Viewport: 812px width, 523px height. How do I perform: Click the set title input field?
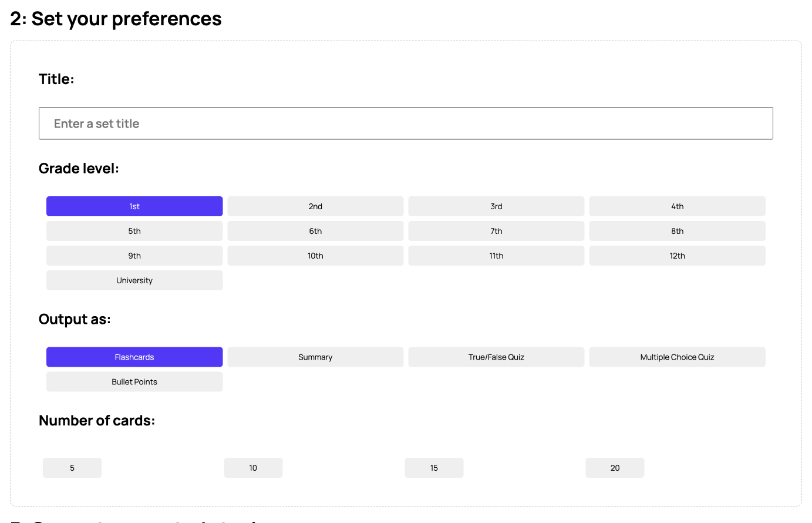pyautogui.click(x=405, y=123)
